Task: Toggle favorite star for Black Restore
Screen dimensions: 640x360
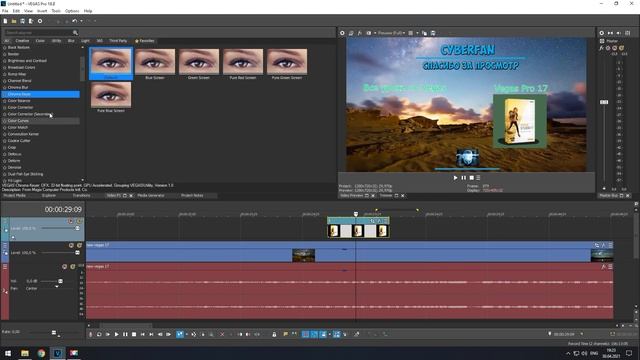Action: tap(5, 47)
